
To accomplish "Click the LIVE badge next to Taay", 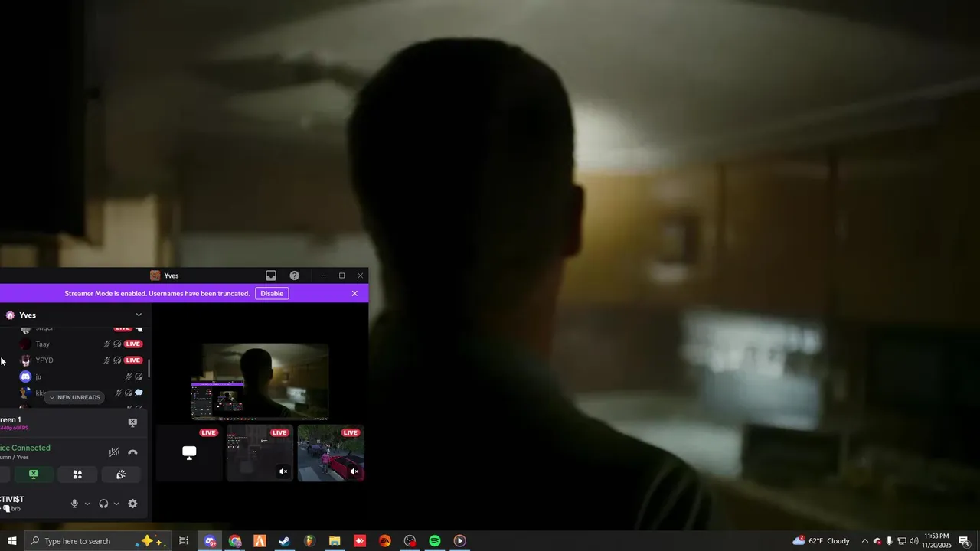I will click(x=134, y=344).
